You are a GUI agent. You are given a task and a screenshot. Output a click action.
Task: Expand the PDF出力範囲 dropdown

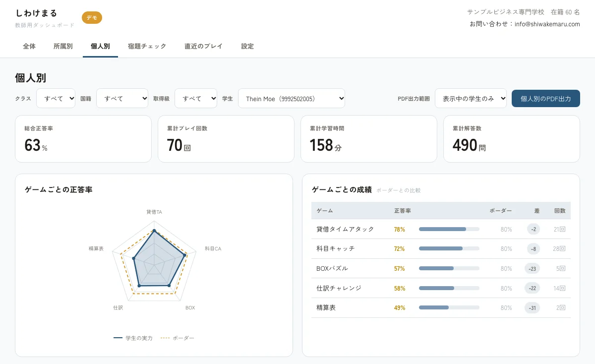point(471,98)
